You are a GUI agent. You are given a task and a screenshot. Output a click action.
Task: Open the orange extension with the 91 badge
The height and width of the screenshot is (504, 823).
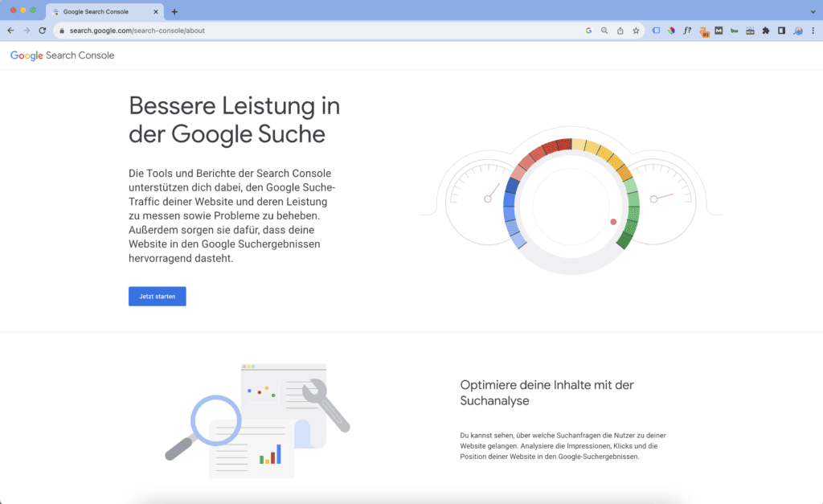pyautogui.click(x=704, y=31)
